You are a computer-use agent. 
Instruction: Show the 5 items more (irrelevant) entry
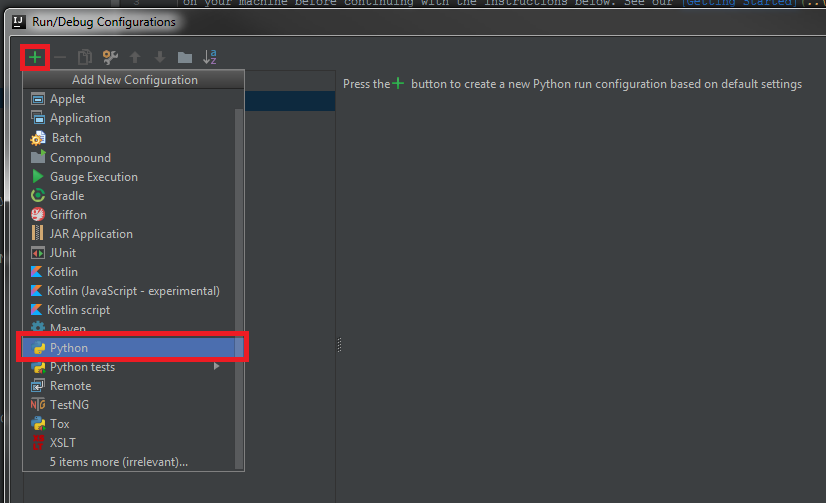coord(129,462)
